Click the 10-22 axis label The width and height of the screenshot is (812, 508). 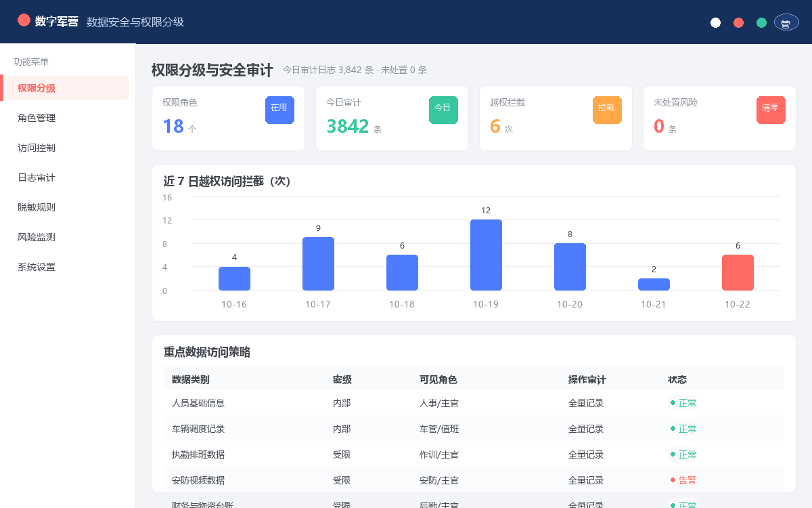point(738,304)
